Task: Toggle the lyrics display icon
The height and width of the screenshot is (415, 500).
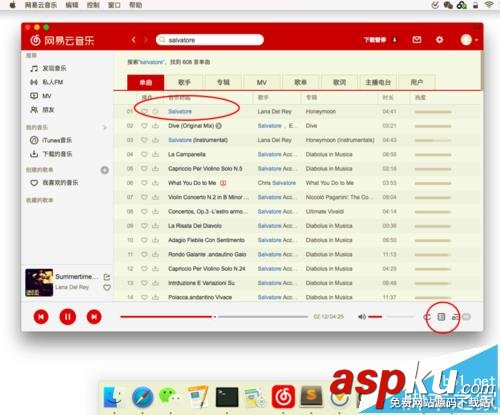Action: pyautogui.click(x=455, y=317)
